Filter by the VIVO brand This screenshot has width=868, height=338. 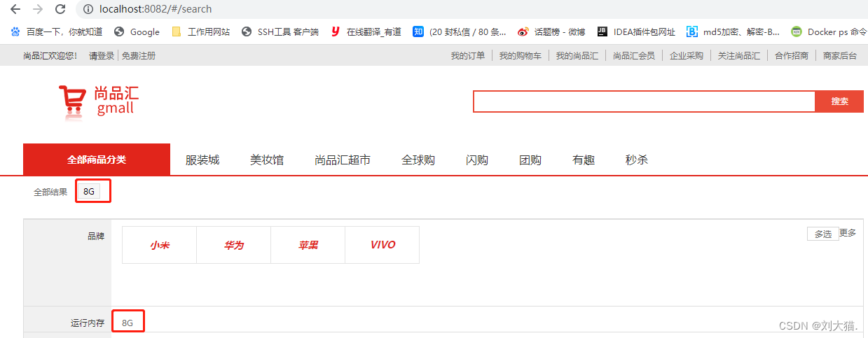point(383,245)
